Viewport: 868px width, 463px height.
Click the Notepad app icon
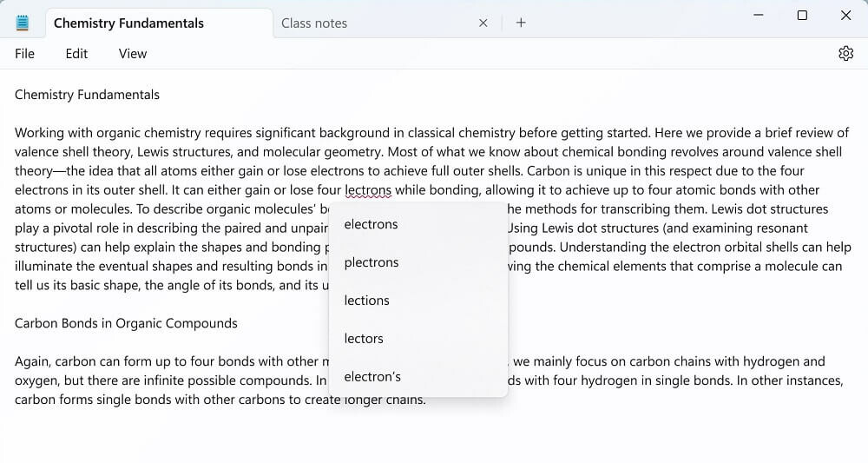[23, 23]
